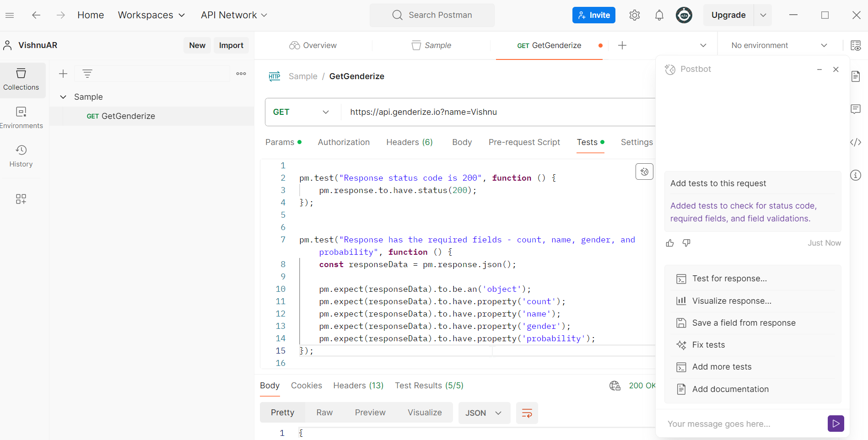Open the Collections sidebar panel

[21, 80]
